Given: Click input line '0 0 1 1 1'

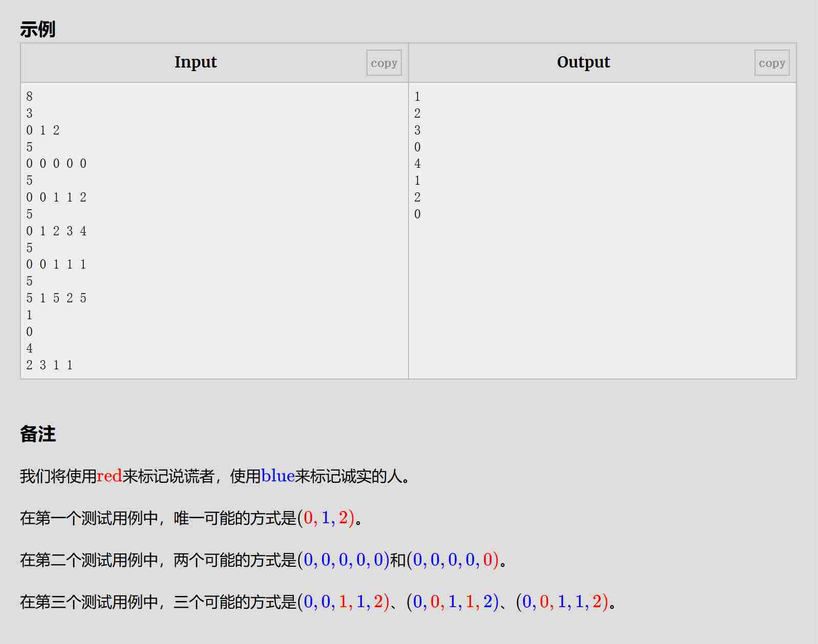Looking at the screenshot, I should pyautogui.click(x=56, y=264).
